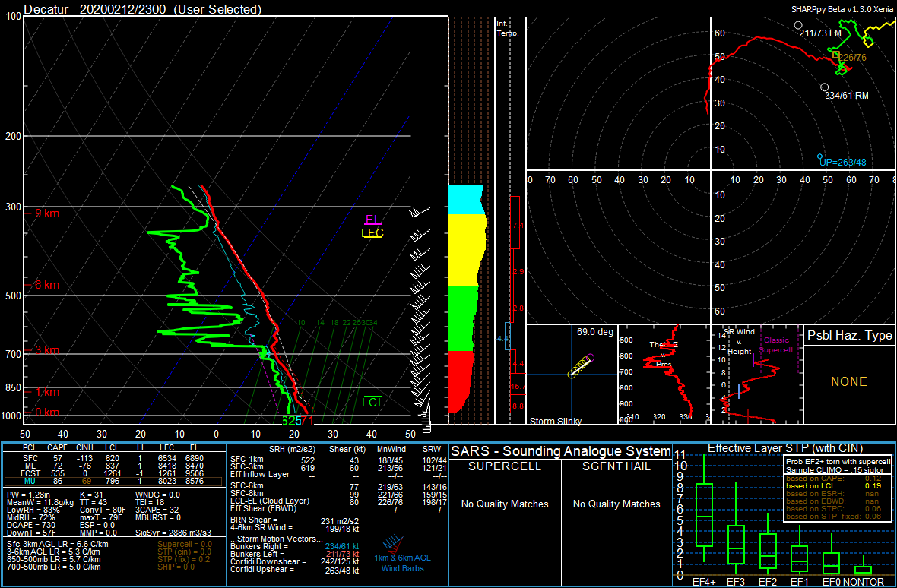Click the NONE hazard type text
Viewport: 897px width, 588px height.
[850, 381]
